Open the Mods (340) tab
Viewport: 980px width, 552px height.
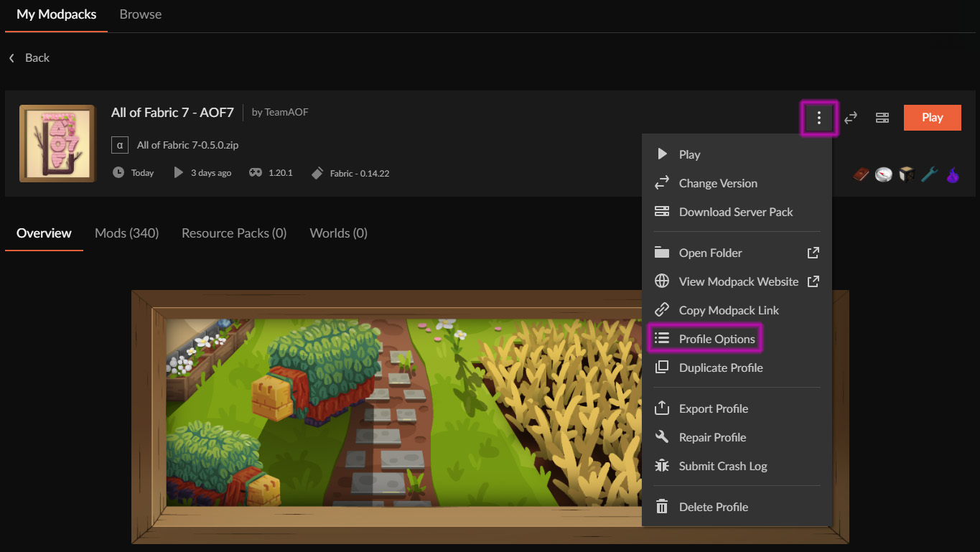(127, 233)
